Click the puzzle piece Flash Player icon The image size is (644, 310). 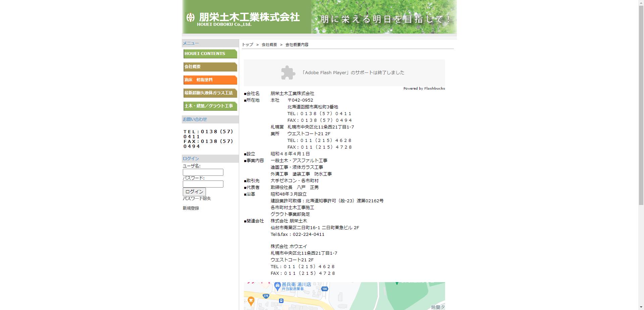(287, 72)
